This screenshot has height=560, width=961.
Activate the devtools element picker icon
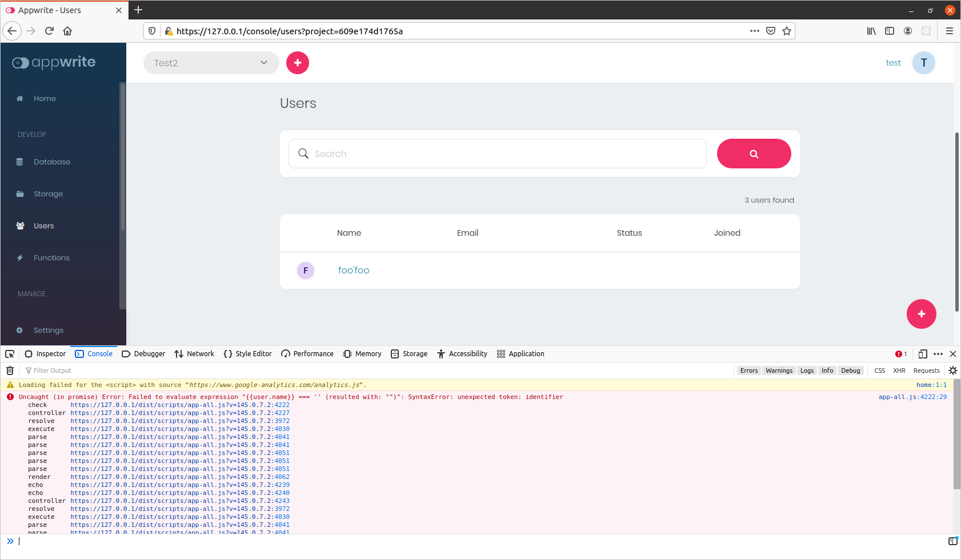[10, 354]
